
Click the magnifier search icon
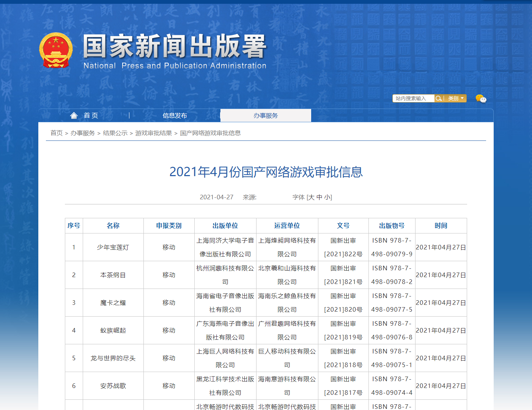[439, 98]
